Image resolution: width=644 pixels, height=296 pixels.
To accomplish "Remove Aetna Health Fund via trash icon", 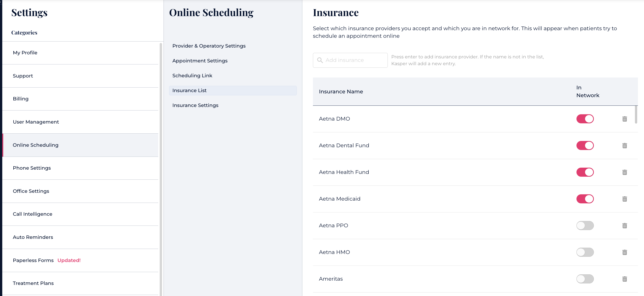I will 625,172.
